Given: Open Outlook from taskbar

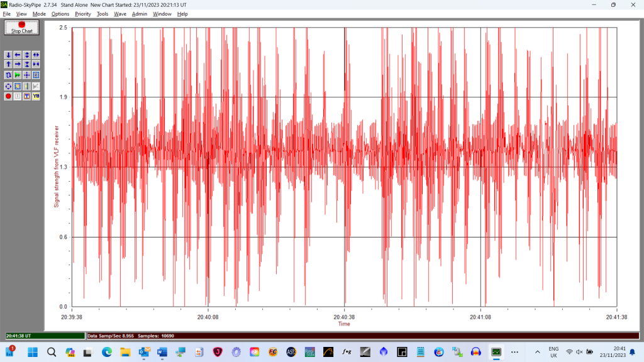Looking at the screenshot, I should click(144, 352).
